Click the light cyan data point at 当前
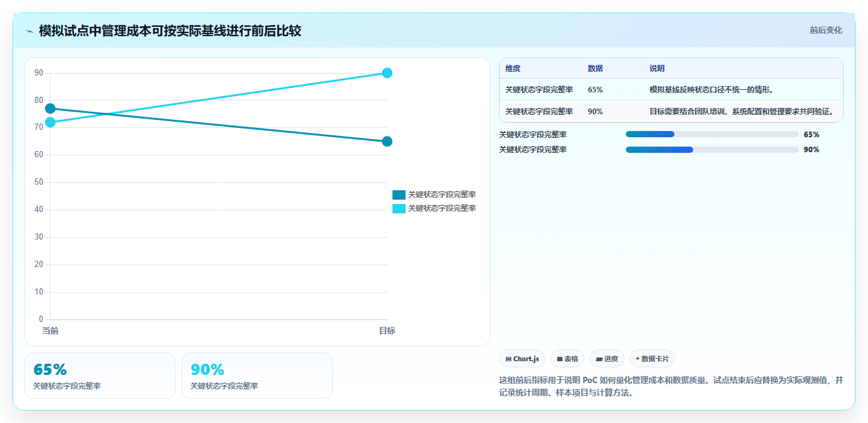868x423 pixels. pyautogui.click(x=50, y=122)
